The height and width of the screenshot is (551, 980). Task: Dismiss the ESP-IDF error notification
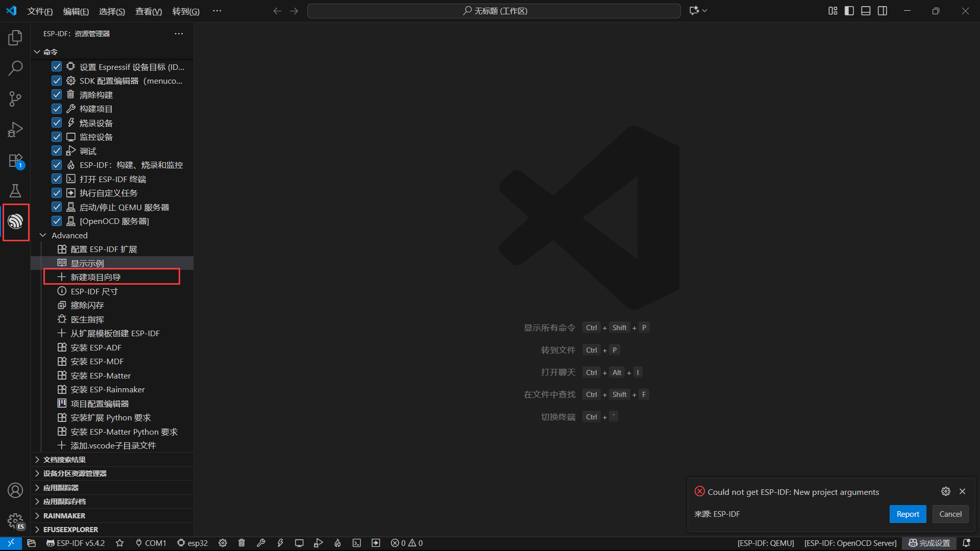pos(963,491)
